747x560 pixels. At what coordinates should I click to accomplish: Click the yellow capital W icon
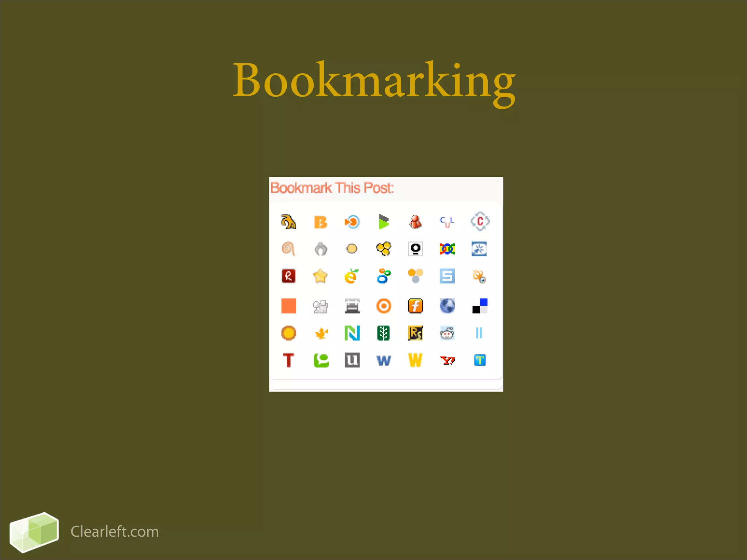[x=415, y=360]
